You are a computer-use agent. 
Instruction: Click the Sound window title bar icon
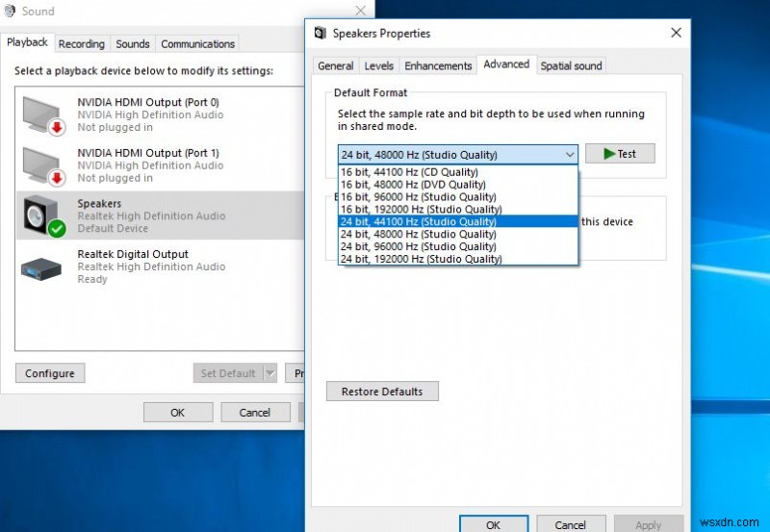click(x=10, y=11)
